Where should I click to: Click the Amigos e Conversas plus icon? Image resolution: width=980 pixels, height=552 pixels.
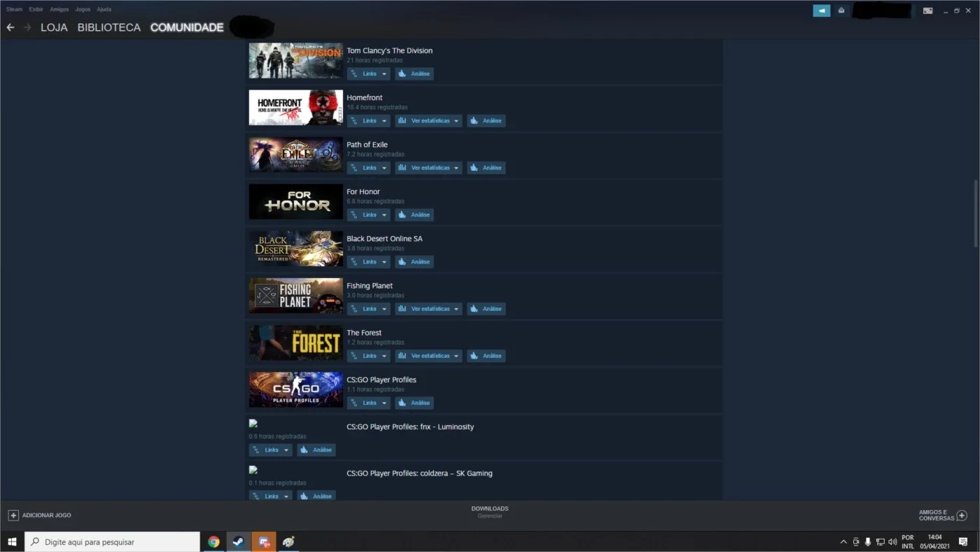[962, 515]
